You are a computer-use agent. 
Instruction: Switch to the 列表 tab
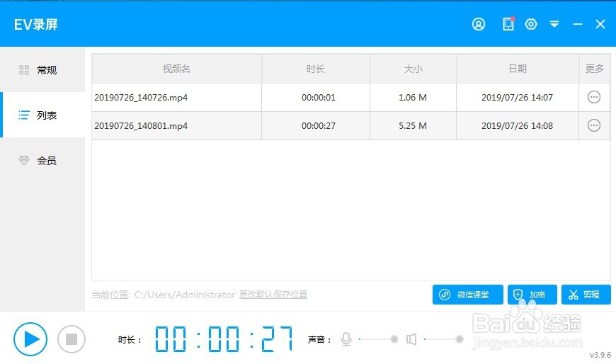(x=42, y=115)
